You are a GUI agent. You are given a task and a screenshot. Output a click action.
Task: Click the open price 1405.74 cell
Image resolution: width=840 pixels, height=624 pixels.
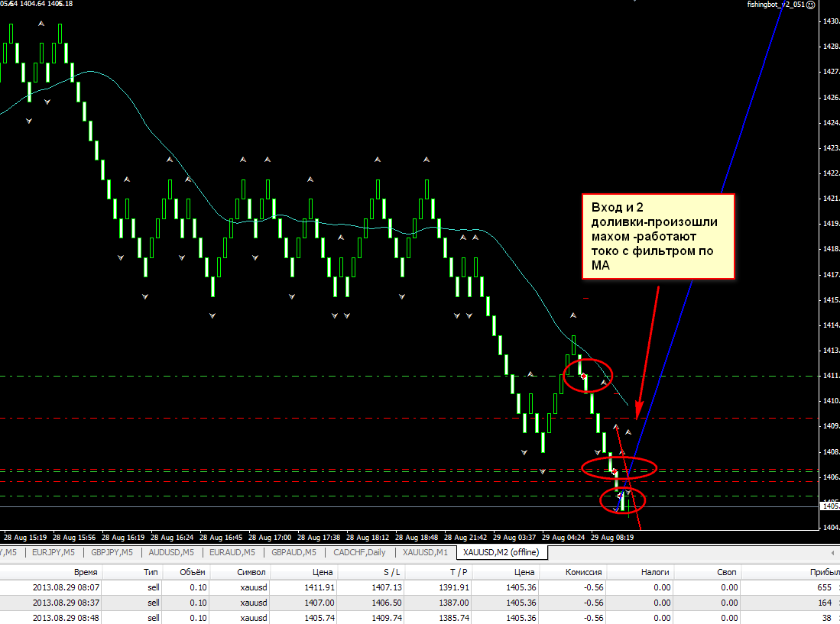pyautogui.click(x=319, y=618)
